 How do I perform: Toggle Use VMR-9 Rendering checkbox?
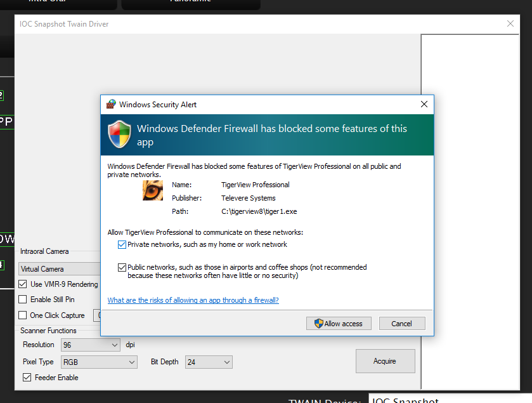(x=23, y=284)
